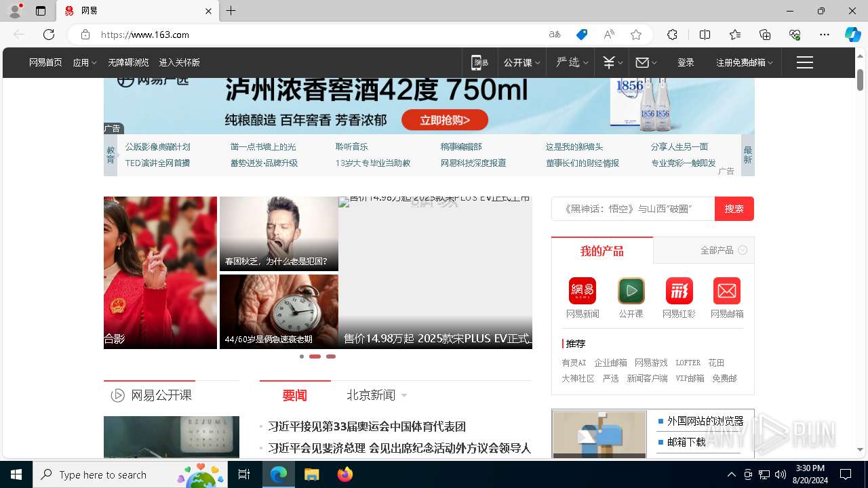Viewport: 868px width, 488px height.
Task: Open Browser essentials heart icon
Action: click(795, 35)
